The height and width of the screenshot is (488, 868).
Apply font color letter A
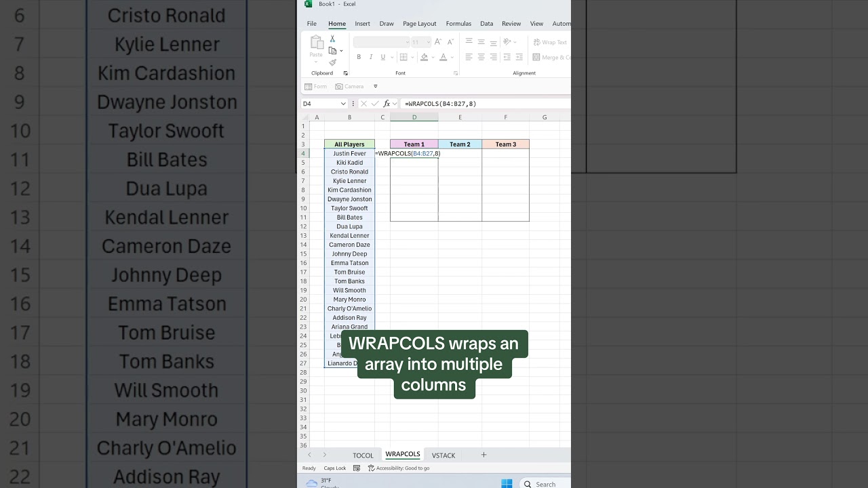[x=443, y=58]
